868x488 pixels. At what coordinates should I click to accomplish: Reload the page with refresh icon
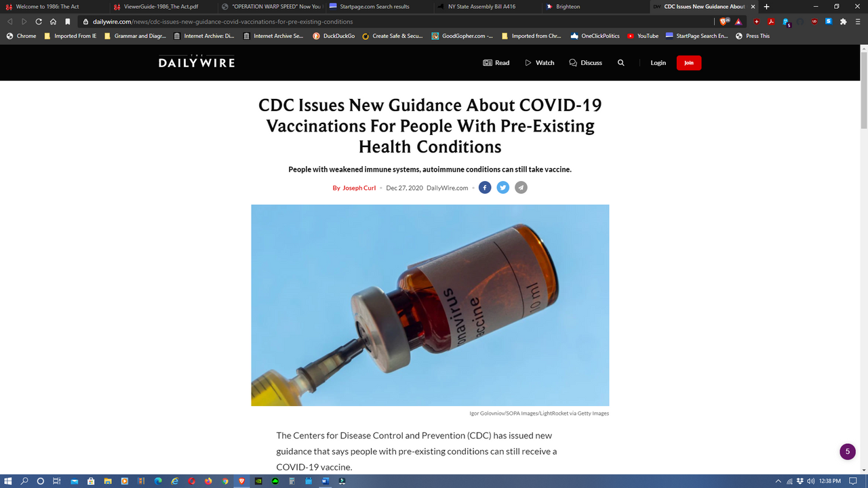39,22
